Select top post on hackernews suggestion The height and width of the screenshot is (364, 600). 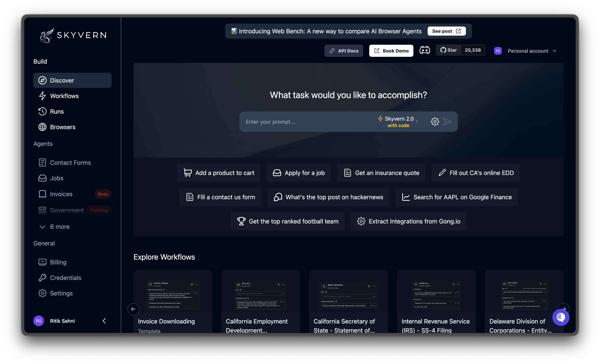point(328,197)
